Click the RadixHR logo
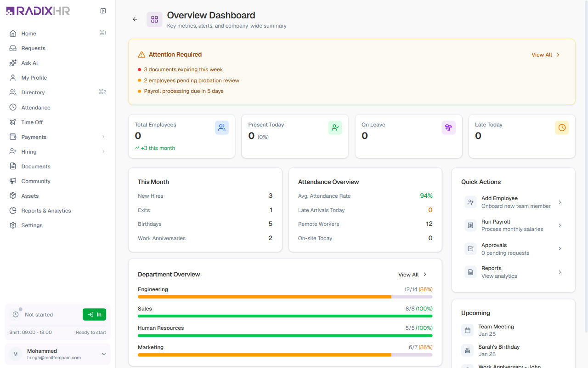588x368 pixels. coord(38,11)
